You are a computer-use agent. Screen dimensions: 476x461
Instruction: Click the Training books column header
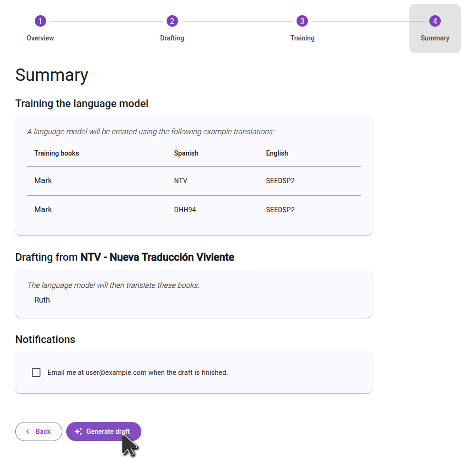[x=57, y=153]
